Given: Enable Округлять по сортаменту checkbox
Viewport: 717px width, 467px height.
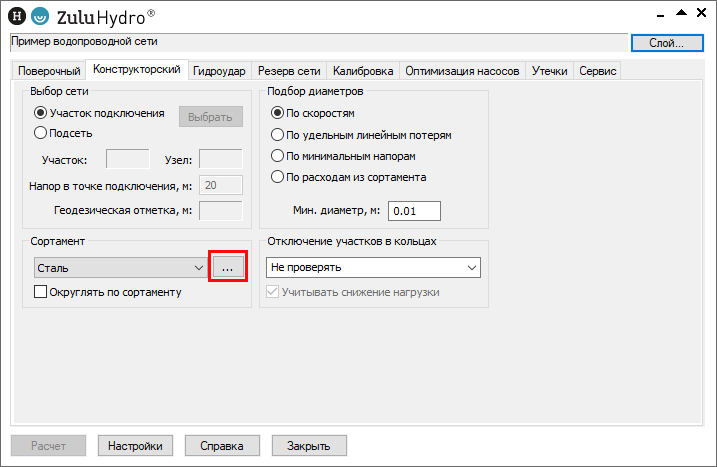Looking at the screenshot, I should pyautogui.click(x=41, y=292).
